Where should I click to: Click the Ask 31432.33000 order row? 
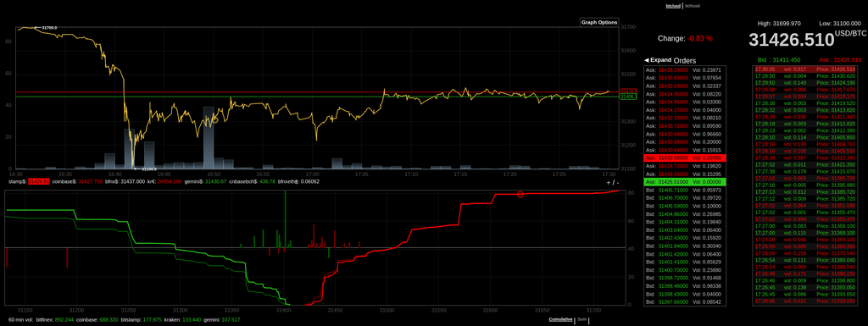click(x=685, y=118)
